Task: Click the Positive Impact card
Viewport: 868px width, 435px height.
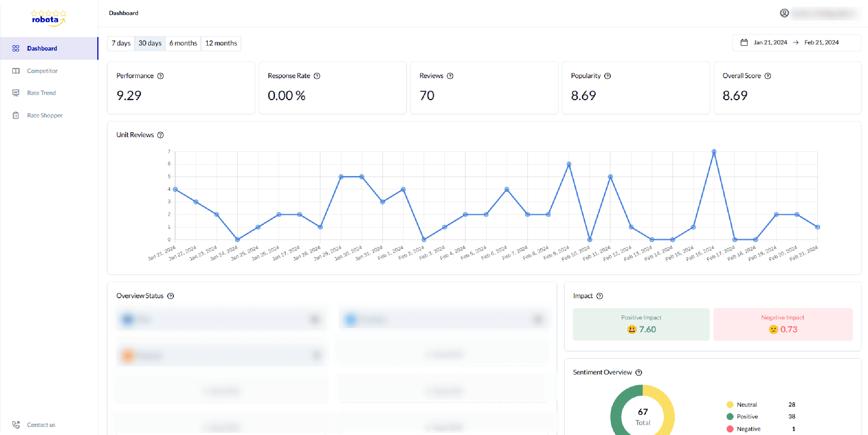Action: tap(641, 324)
